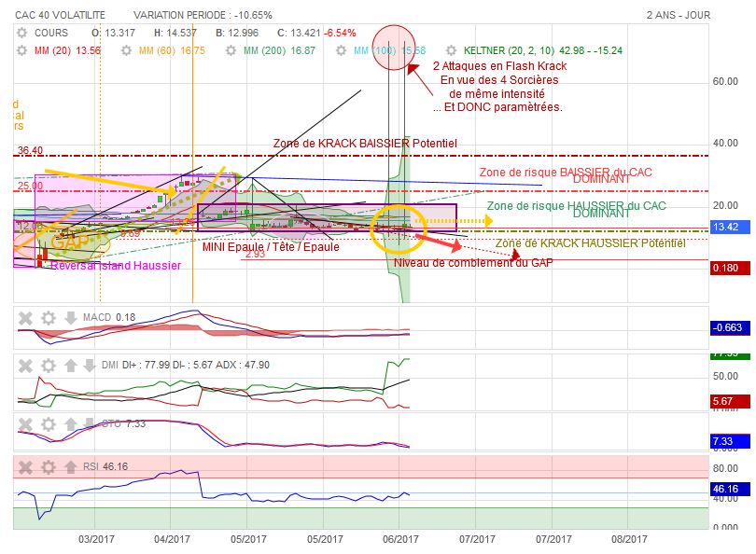Viewport: 756px width, 554px height.
Task: Open settings gear for COURS
Action: pos(22,33)
